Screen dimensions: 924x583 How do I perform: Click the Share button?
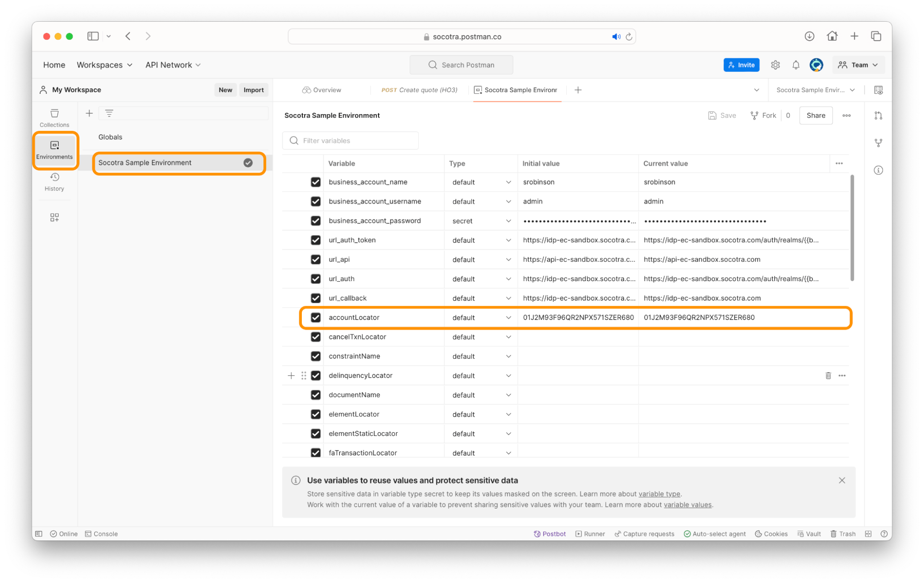(x=815, y=116)
